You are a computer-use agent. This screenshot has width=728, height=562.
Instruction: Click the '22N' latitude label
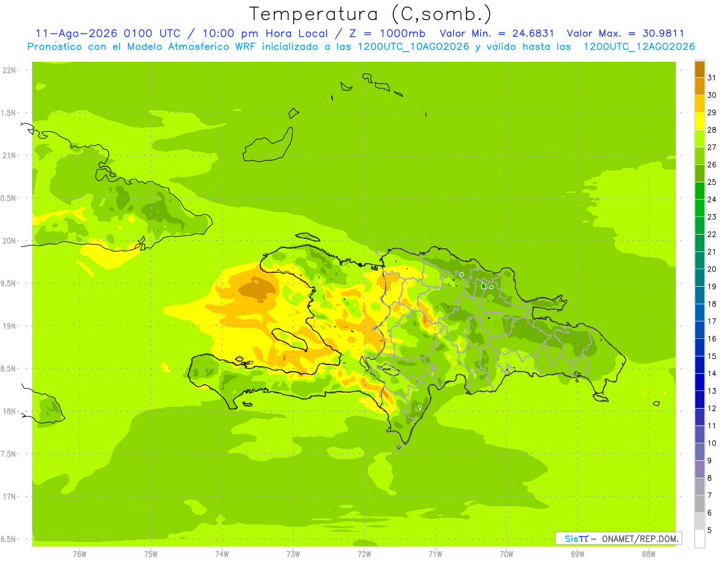pos(10,70)
